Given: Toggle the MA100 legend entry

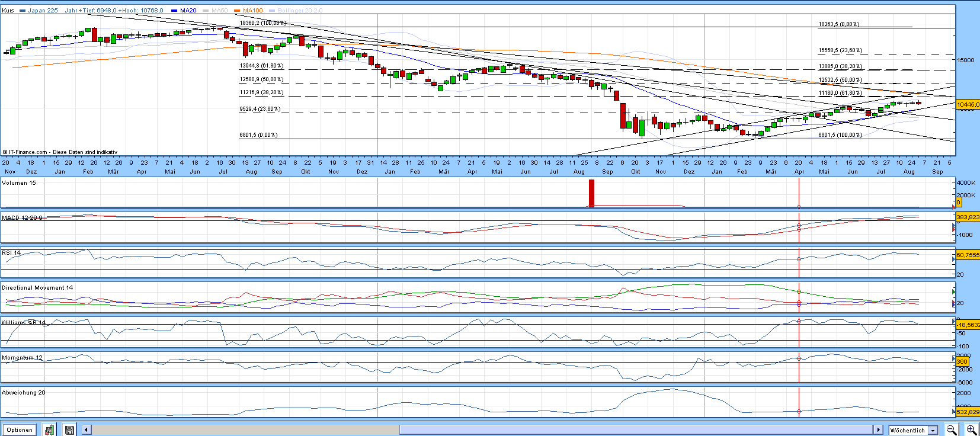Looking at the screenshot, I should [x=249, y=11].
